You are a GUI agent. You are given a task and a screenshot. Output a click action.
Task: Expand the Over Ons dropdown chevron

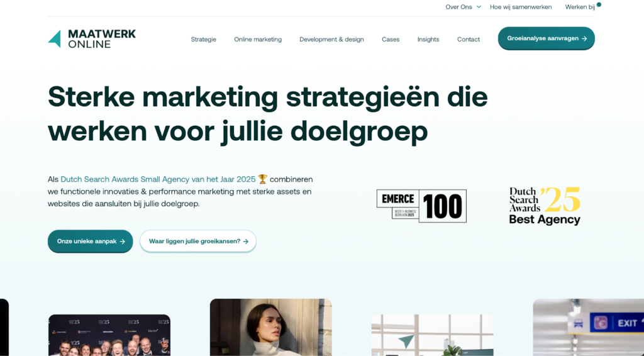(479, 6)
